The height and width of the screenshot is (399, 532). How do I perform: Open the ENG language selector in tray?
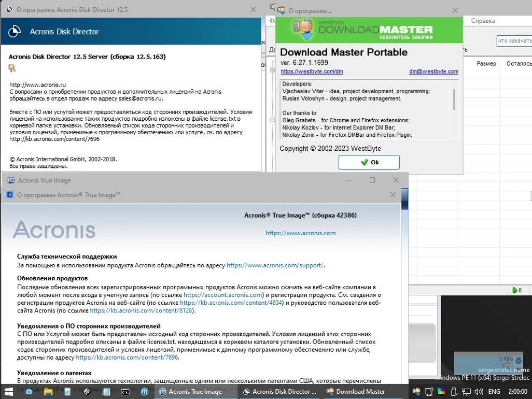click(494, 392)
